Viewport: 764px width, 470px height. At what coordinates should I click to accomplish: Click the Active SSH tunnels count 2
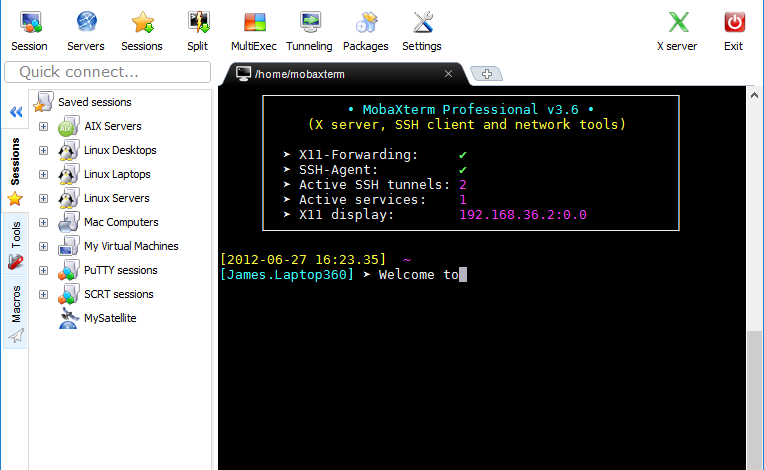(463, 185)
